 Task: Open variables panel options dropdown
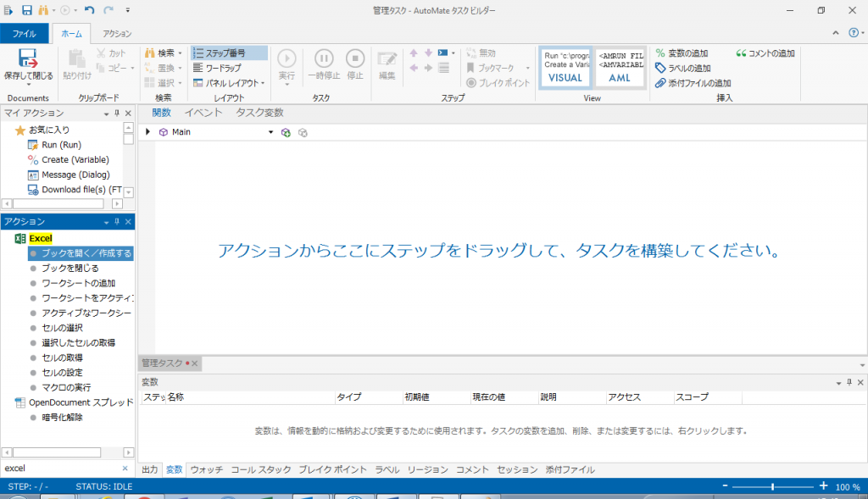click(838, 382)
